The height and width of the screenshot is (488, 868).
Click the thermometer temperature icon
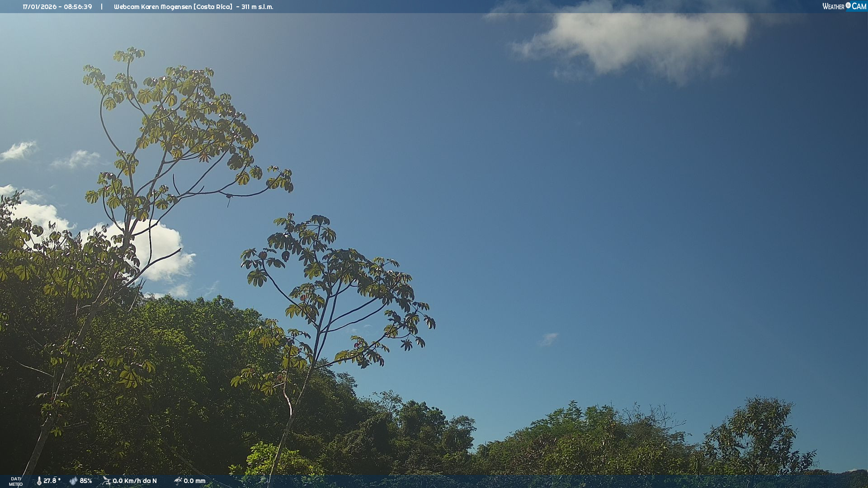coord(39,481)
